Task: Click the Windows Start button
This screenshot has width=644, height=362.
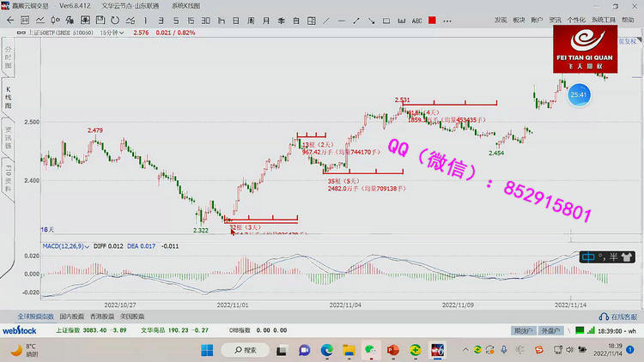Action: point(207,350)
